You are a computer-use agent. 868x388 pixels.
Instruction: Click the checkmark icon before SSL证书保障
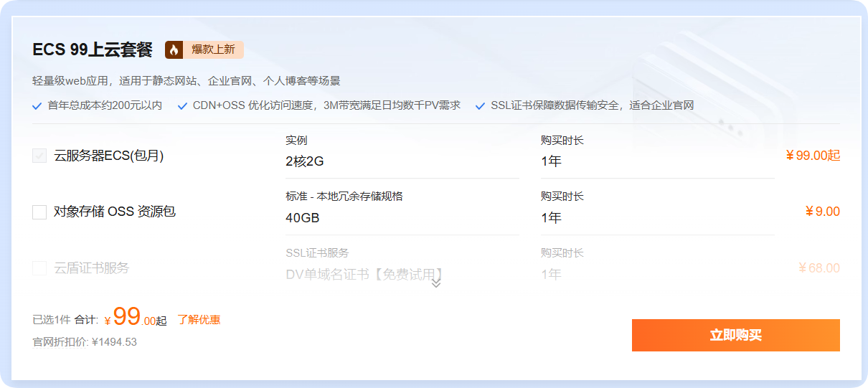[481, 106]
